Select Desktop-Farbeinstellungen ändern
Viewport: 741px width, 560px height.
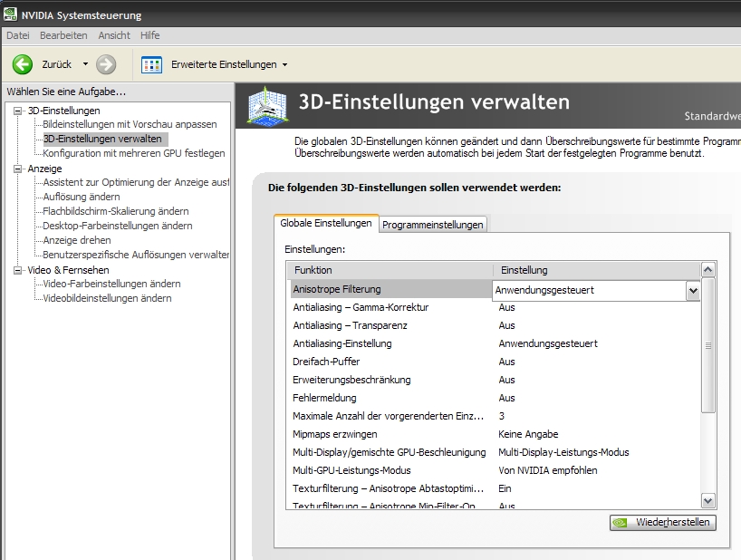coord(118,226)
